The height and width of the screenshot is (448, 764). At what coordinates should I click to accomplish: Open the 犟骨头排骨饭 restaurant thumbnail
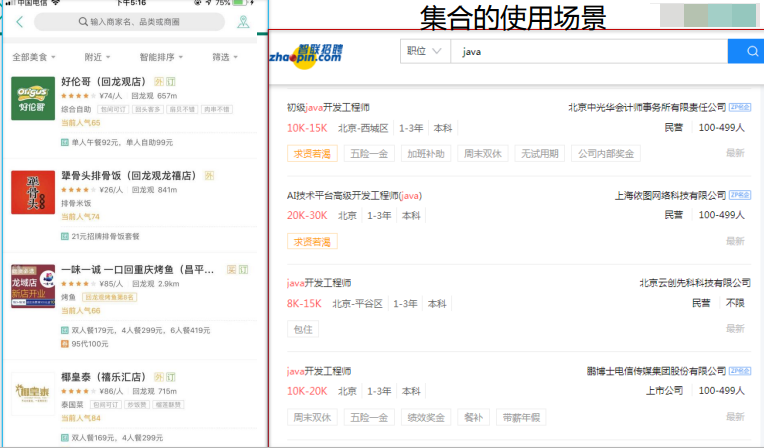[x=33, y=192]
